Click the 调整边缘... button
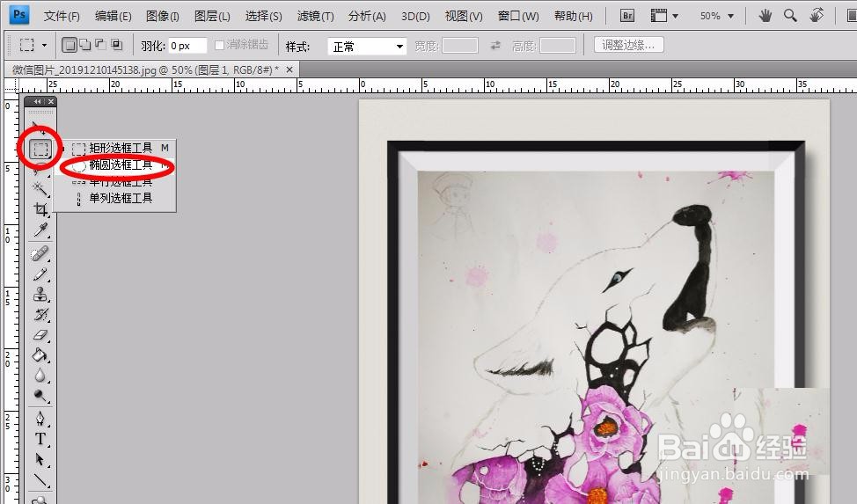The width and height of the screenshot is (857, 504). click(x=628, y=45)
